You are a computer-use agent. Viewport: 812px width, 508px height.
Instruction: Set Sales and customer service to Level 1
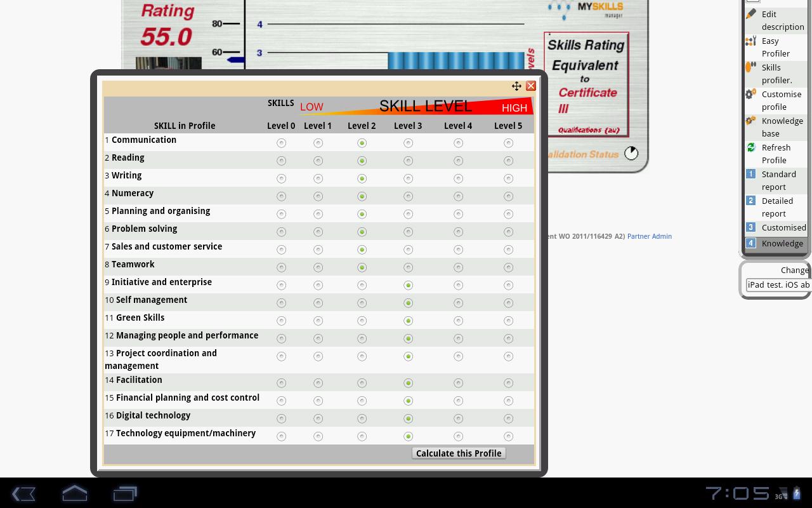318,250
